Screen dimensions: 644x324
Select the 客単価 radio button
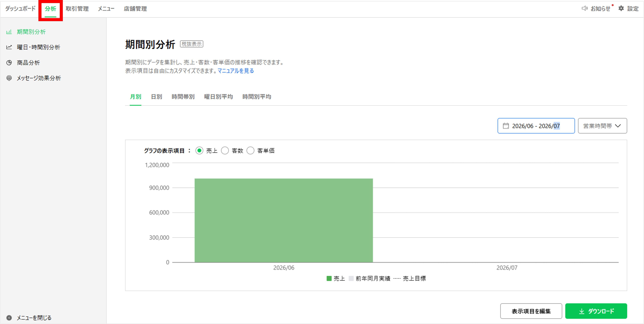point(250,151)
